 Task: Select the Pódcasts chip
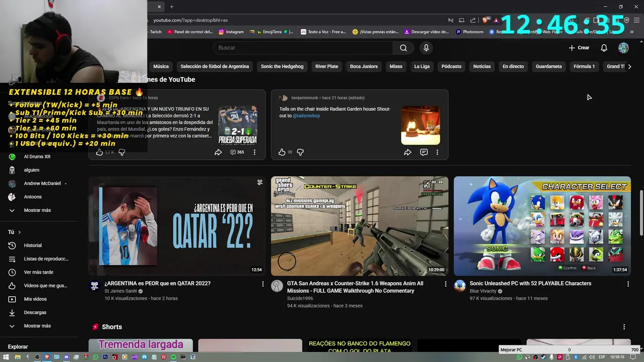click(451, 66)
